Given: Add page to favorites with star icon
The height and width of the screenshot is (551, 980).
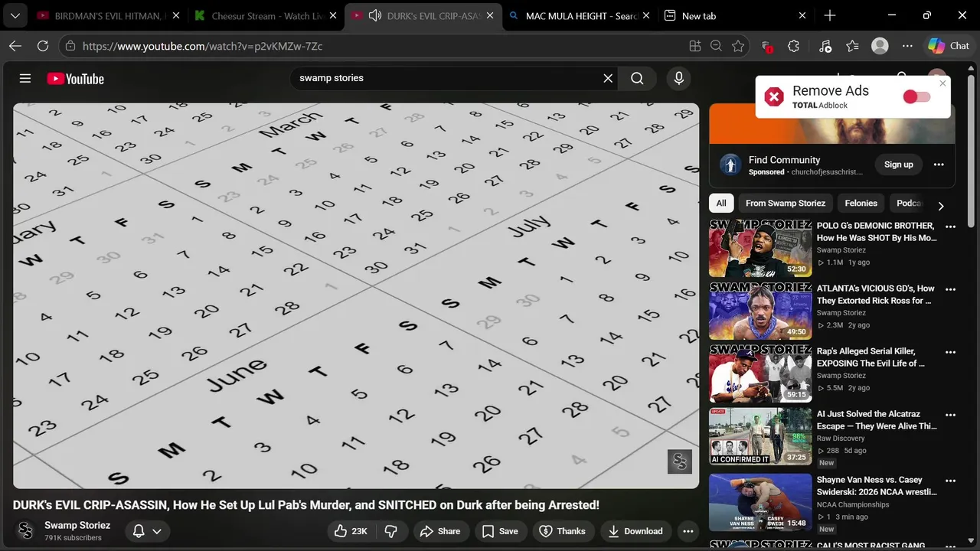Looking at the screenshot, I should coord(737,46).
